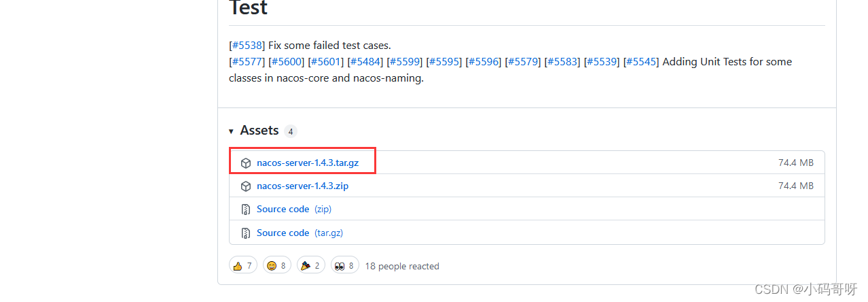Image resolution: width=868 pixels, height=302 pixels.
Task: Open issue #5601 link
Action: (x=326, y=62)
